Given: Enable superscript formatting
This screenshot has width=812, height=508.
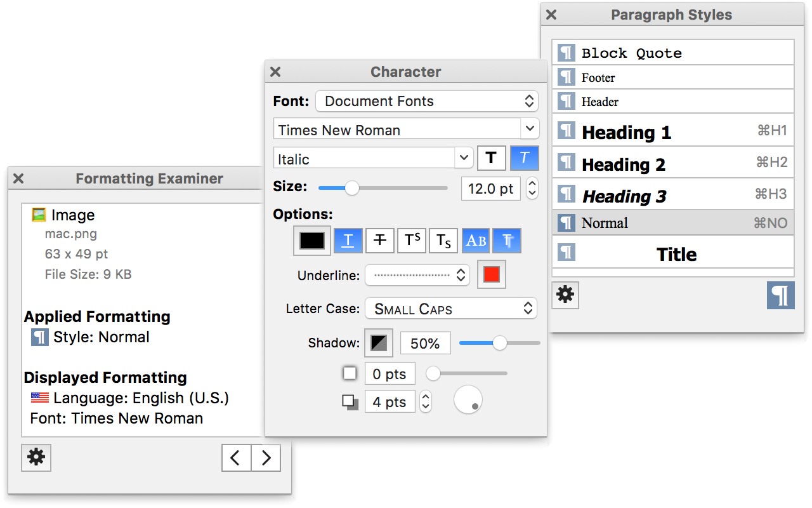Looking at the screenshot, I should [411, 241].
